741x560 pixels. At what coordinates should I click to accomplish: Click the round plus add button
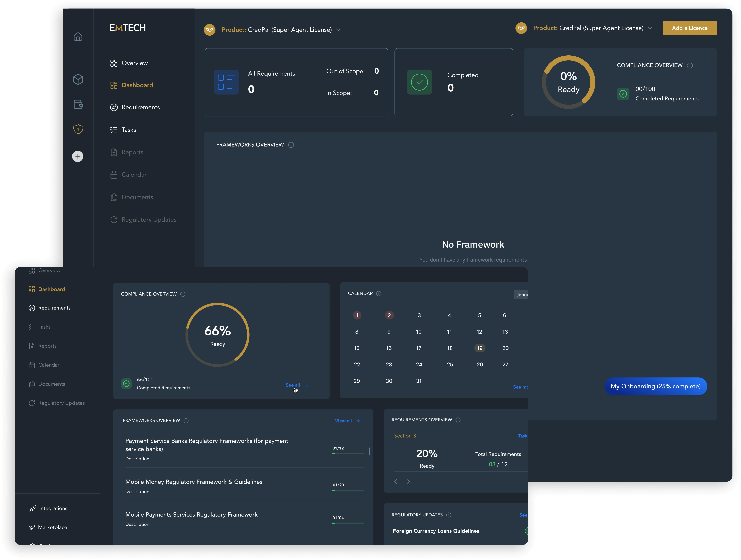click(78, 156)
